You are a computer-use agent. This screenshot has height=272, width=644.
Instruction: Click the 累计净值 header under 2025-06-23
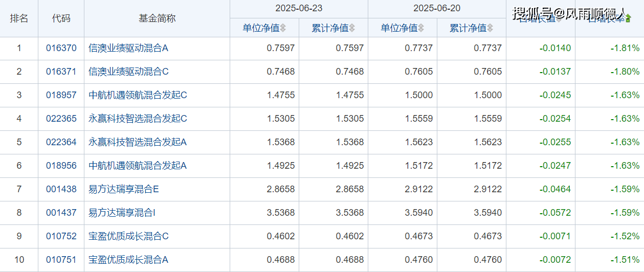tap(330, 28)
